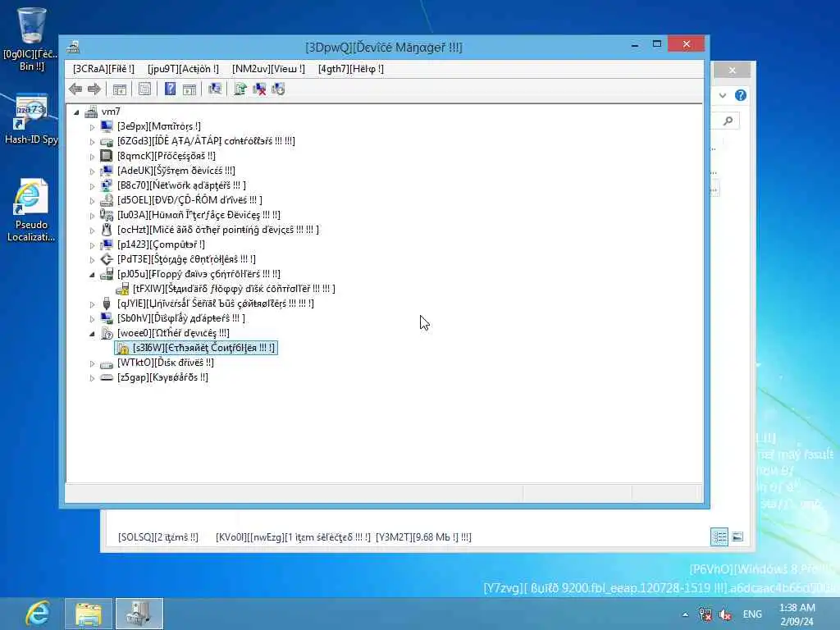840x630 pixels.
Task: Select the DVD/CD-ROM drives category icon
Action: (x=107, y=200)
